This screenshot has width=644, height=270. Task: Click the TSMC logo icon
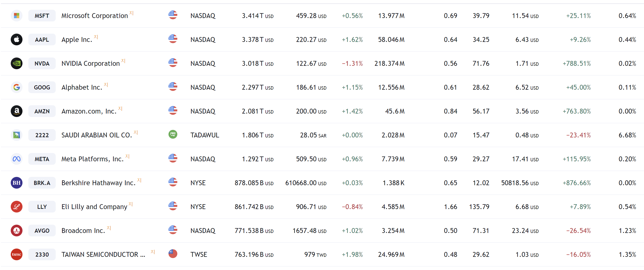[x=17, y=254]
